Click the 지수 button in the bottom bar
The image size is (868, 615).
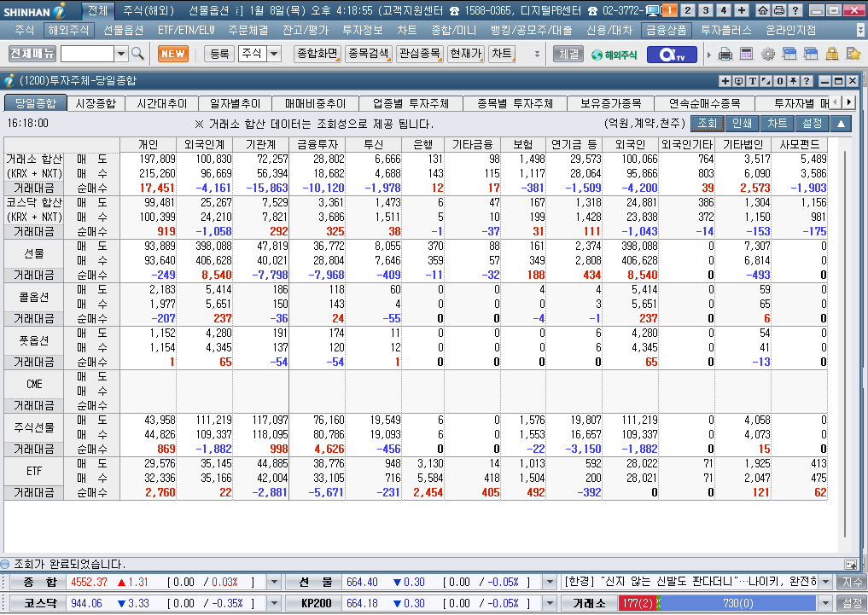point(852,582)
